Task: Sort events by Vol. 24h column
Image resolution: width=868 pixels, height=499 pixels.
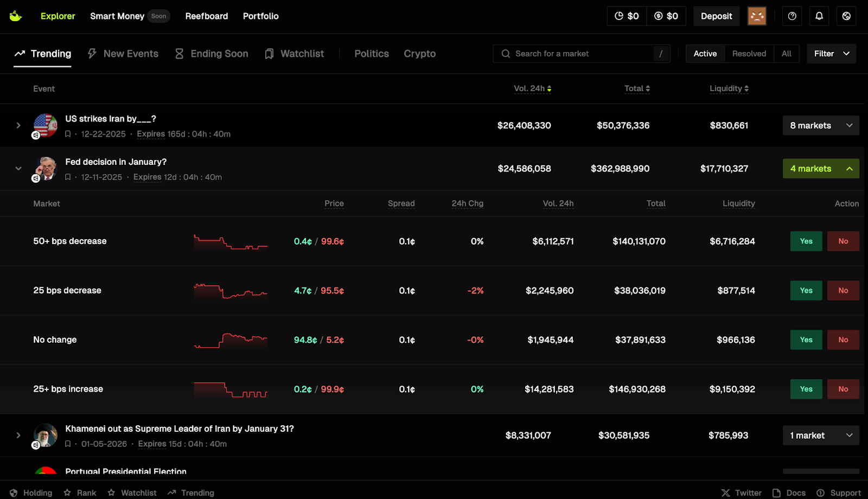Action: point(532,88)
